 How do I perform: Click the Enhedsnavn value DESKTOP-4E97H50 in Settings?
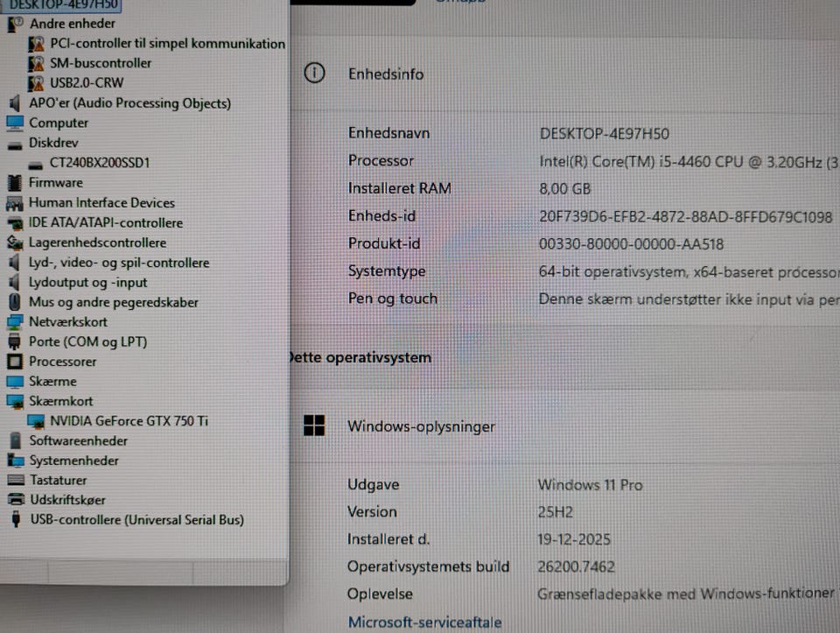(605, 134)
